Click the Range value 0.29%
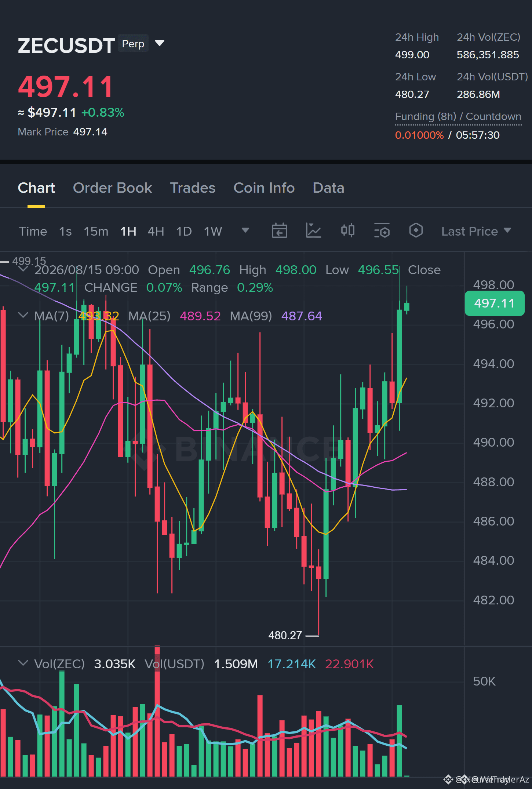 [255, 287]
